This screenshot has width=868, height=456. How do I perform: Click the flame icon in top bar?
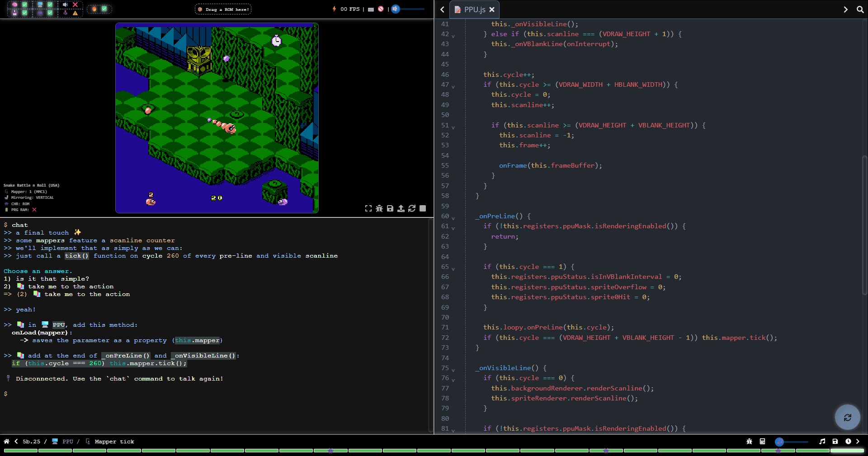click(94, 9)
